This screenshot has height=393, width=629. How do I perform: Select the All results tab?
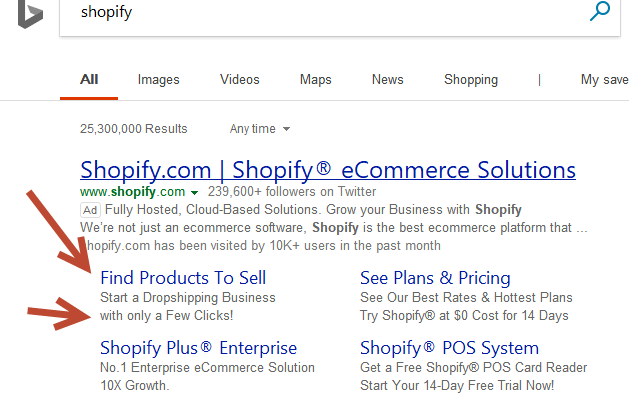click(89, 79)
